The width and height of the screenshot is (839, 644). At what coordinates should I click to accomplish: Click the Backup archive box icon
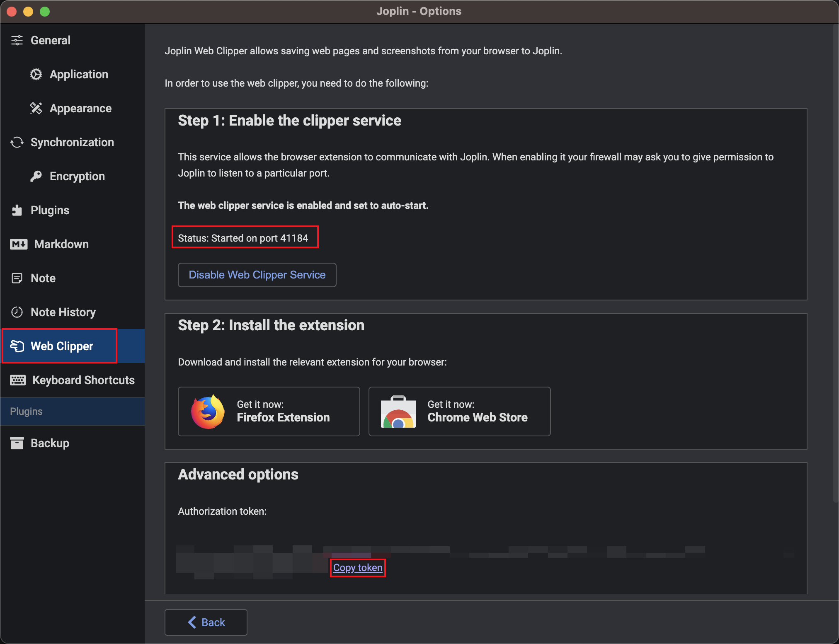(17, 443)
